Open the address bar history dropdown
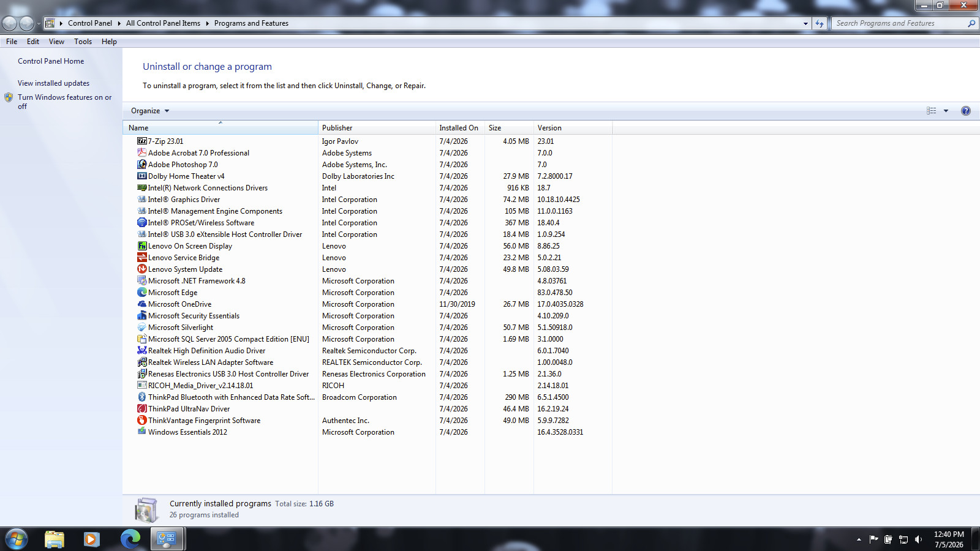The width and height of the screenshot is (980, 551). pyautogui.click(x=805, y=23)
